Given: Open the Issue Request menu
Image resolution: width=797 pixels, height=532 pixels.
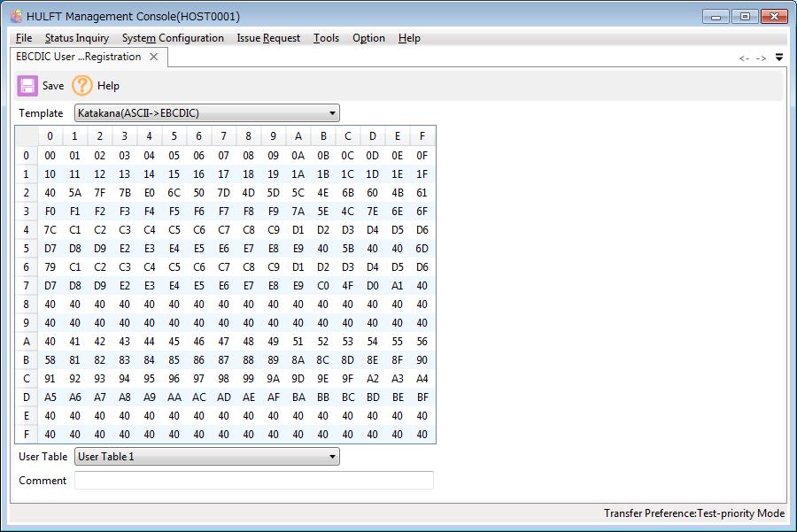Looking at the screenshot, I should coord(268,38).
